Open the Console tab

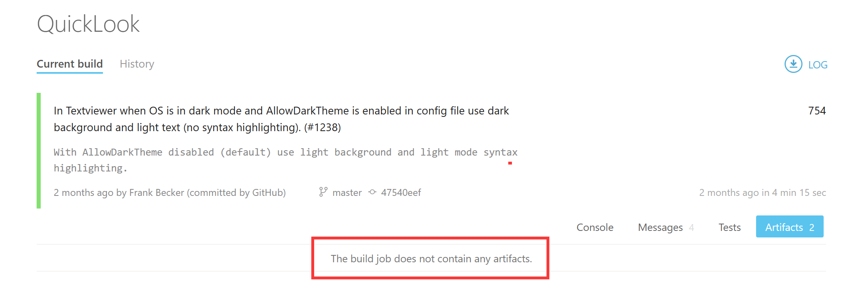click(x=595, y=227)
